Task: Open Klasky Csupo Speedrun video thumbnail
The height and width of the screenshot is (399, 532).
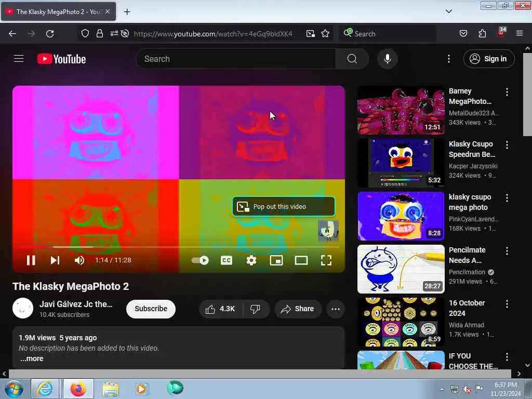Action: tap(401, 163)
